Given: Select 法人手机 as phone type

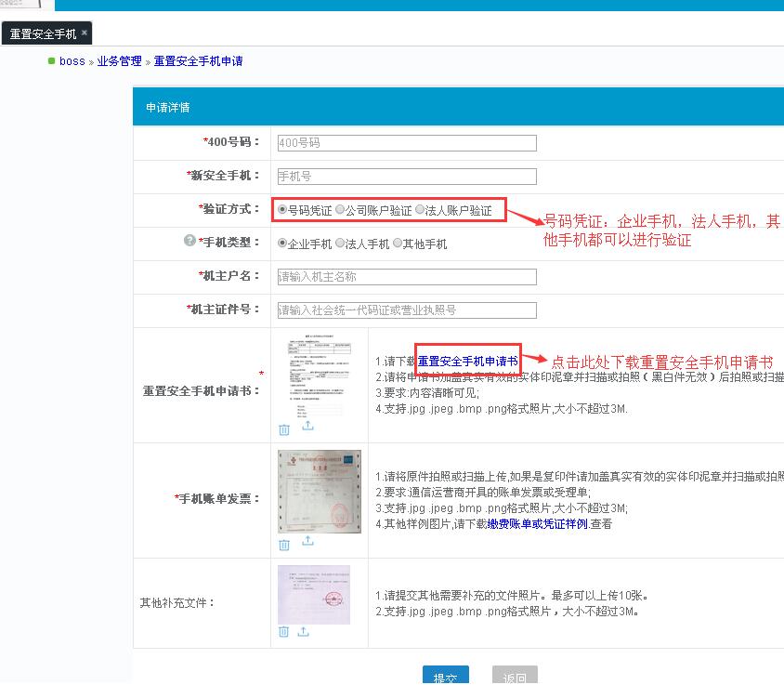Looking at the screenshot, I should [340, 244].
